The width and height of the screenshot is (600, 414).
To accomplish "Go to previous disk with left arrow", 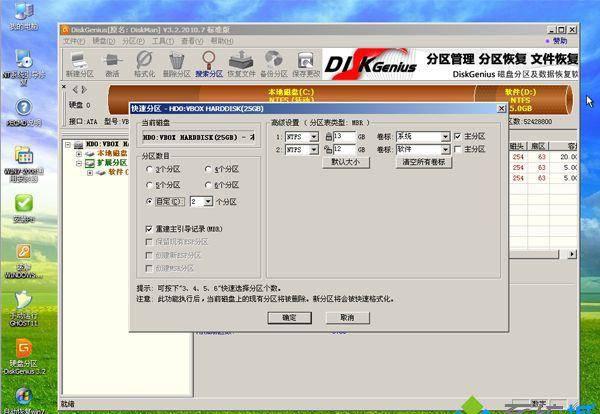I will [75, 90].
